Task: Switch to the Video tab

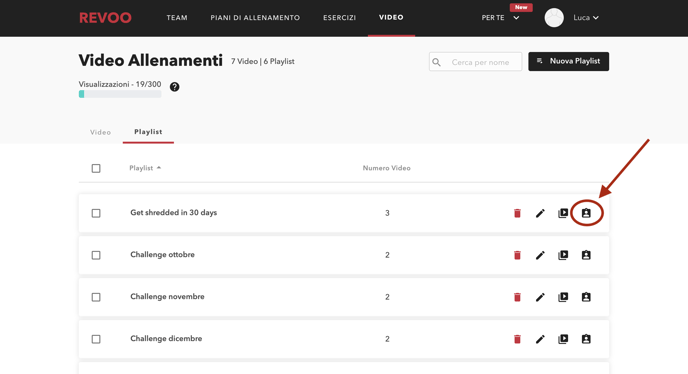Action: coord(100,132)
